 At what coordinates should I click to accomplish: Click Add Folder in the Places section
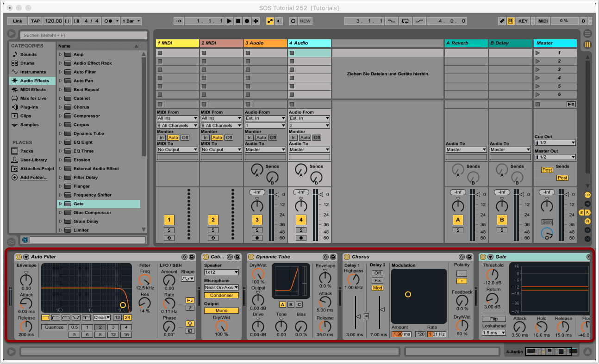pyautogui.click(x=32, y=177)
